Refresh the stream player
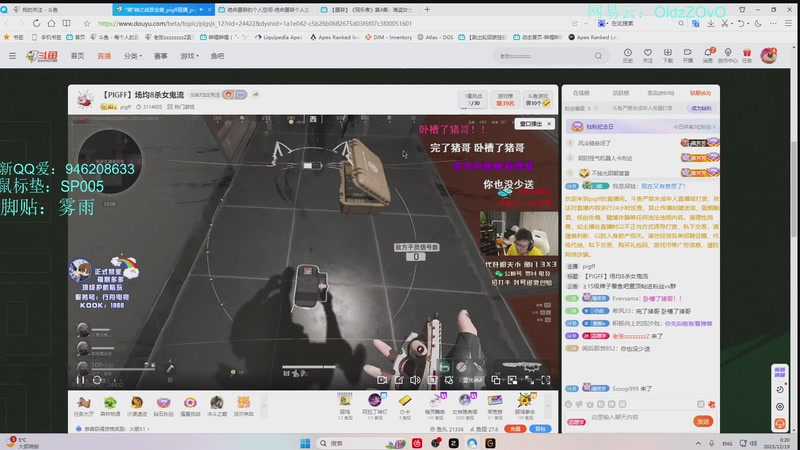Screen dimensions: 800x450 pos(97,380)
